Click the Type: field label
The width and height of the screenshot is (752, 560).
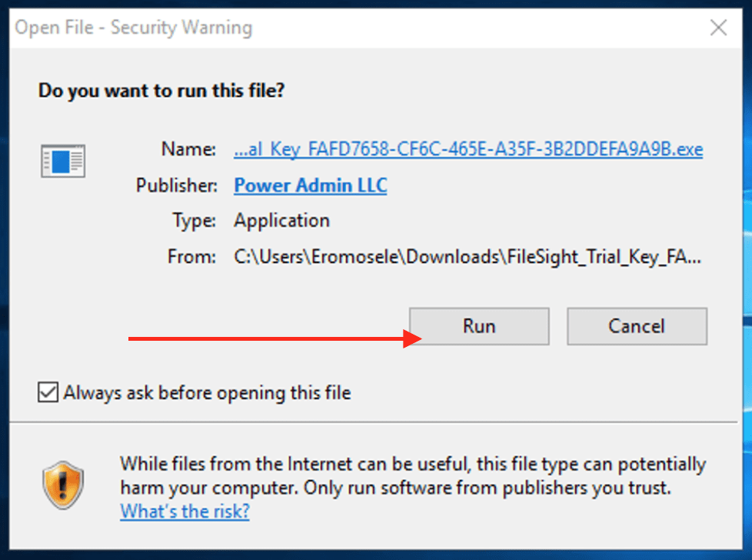click(192, 221)
